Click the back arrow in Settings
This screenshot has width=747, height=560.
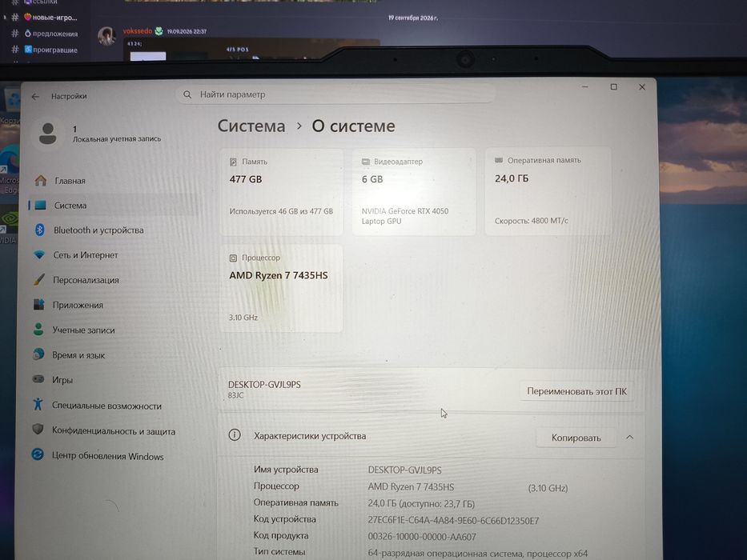[x=35, y=96]
